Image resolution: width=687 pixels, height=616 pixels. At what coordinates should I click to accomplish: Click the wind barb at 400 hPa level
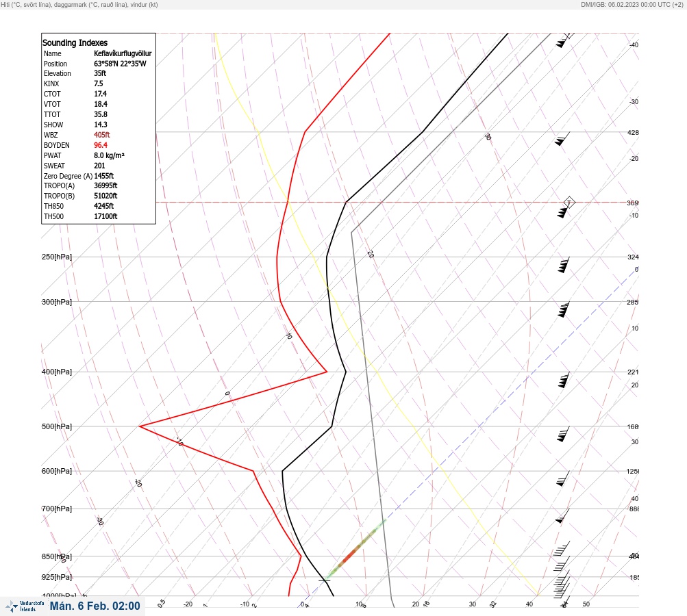(x=564, y=380)
